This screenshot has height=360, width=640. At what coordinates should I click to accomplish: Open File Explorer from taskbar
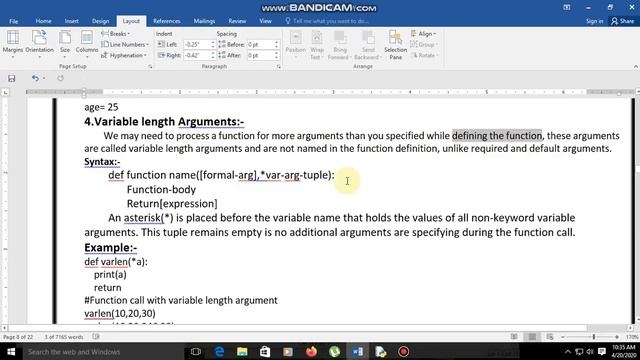242,351
